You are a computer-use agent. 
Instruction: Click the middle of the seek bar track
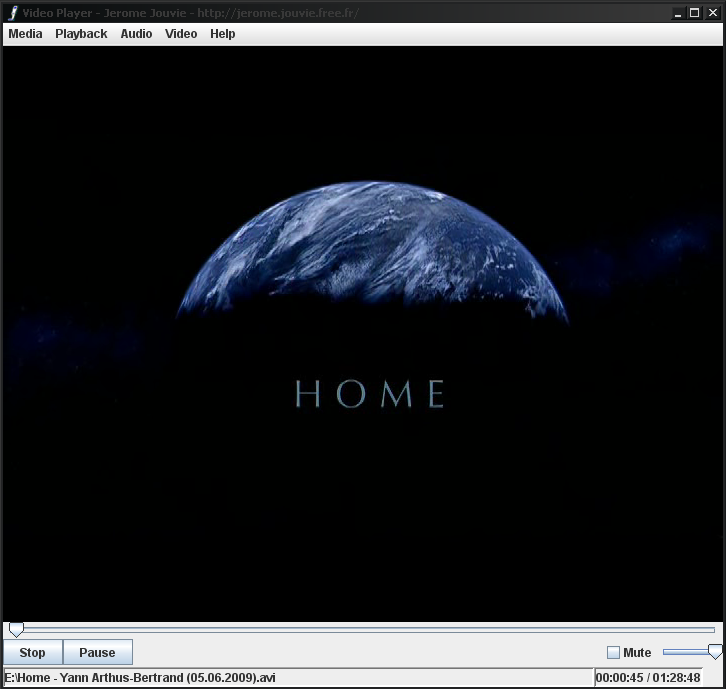tap(362, 630)
